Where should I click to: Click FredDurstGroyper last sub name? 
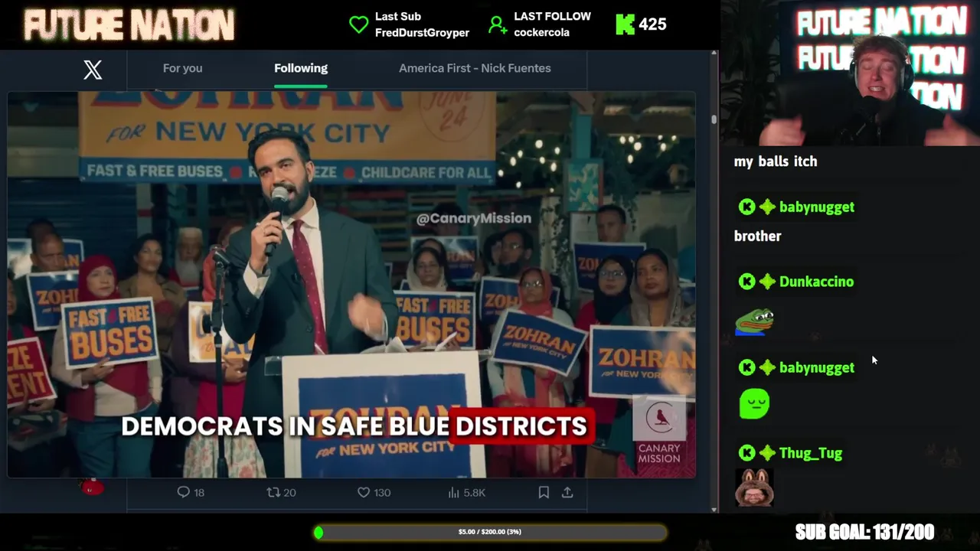coord(422,32)
